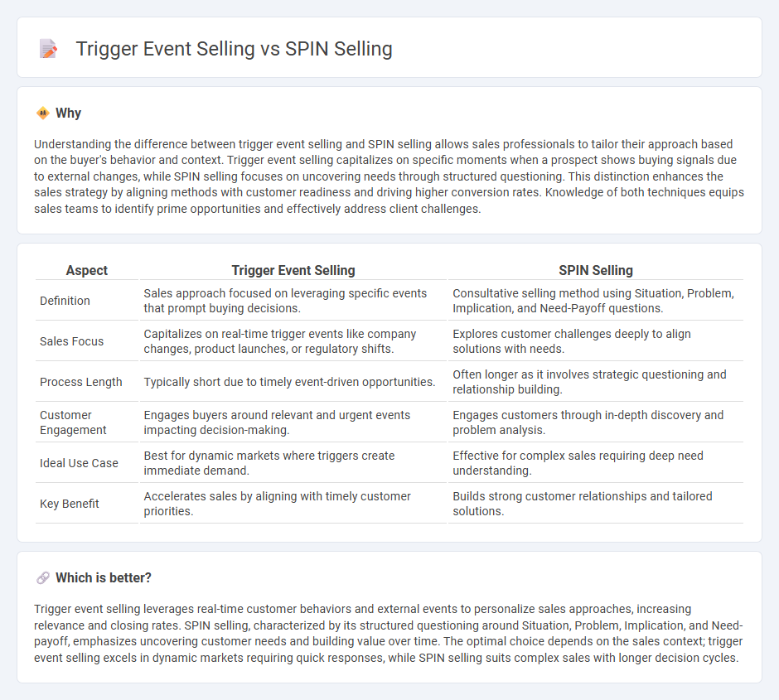
Task: Select the page title Trigger Event Selling vs SPIN Selling
Action: [x=234, y=49]
